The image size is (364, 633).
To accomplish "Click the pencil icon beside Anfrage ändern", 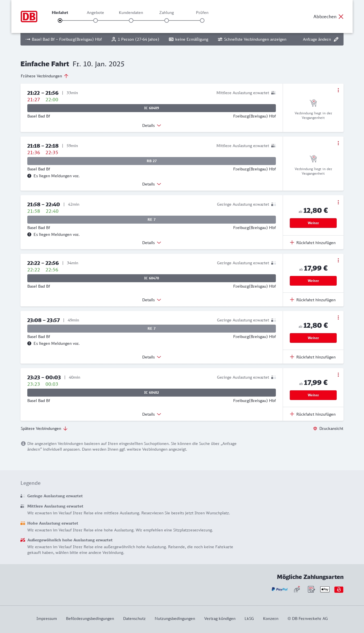I will click(x=336, y=39).
